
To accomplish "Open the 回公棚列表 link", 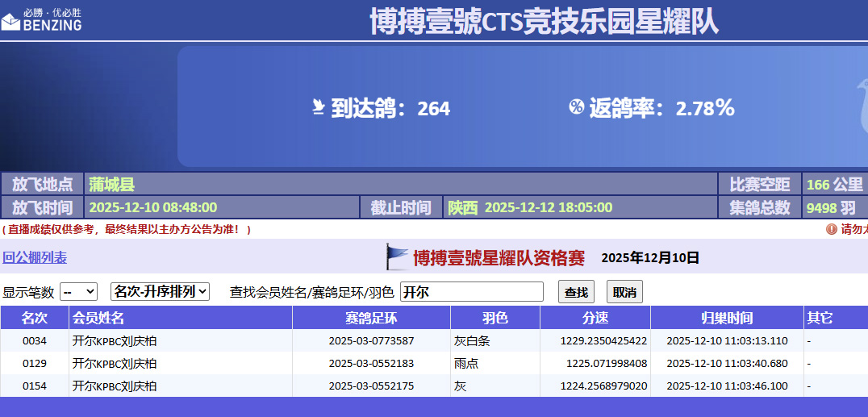I will point(35,258).
